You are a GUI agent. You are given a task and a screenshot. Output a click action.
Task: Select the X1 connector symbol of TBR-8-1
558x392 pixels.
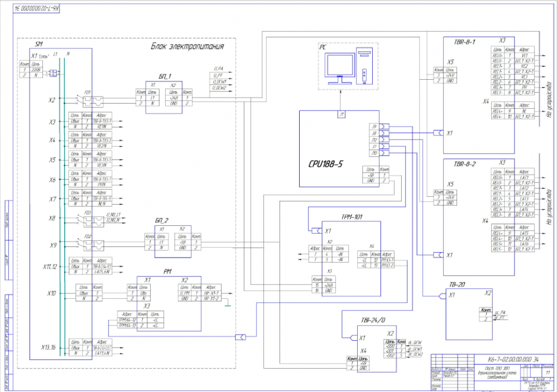point(439,133)
